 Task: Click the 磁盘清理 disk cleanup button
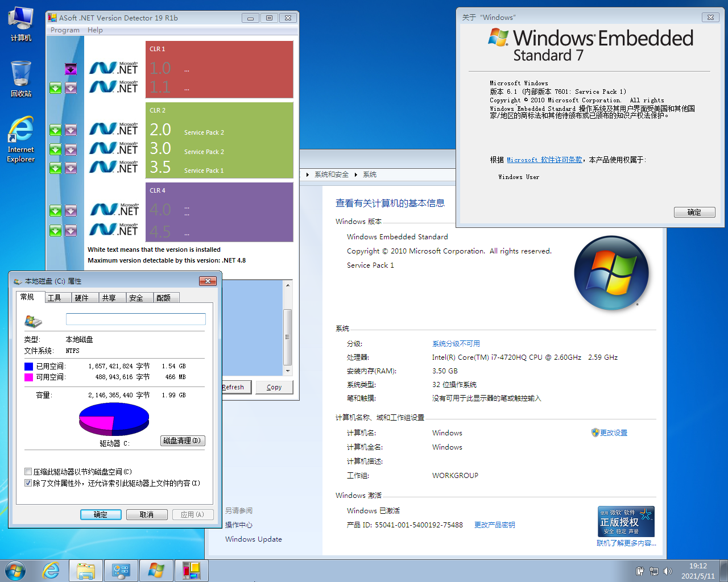click(182, 440)
